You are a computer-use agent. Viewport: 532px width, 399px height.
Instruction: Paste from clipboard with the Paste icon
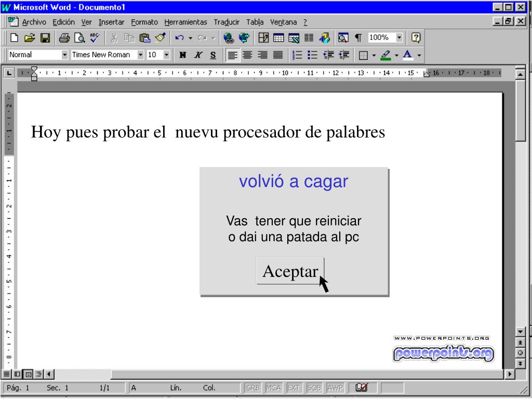click(145, 37)
